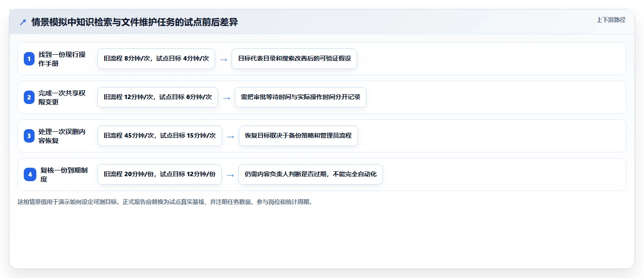Click the box 旧流程 20分钟/份，试点目标 12分钟/份

[x=160, y=174]
